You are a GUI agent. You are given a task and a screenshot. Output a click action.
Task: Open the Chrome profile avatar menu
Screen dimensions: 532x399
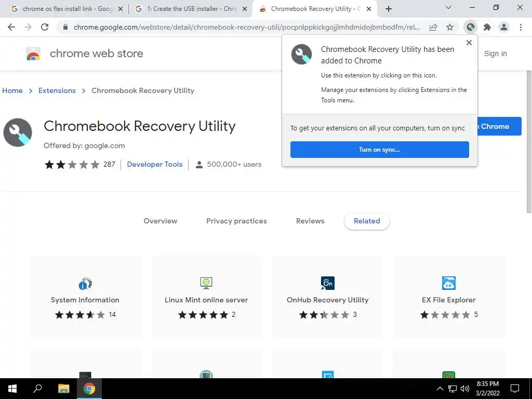coord(504,27)
